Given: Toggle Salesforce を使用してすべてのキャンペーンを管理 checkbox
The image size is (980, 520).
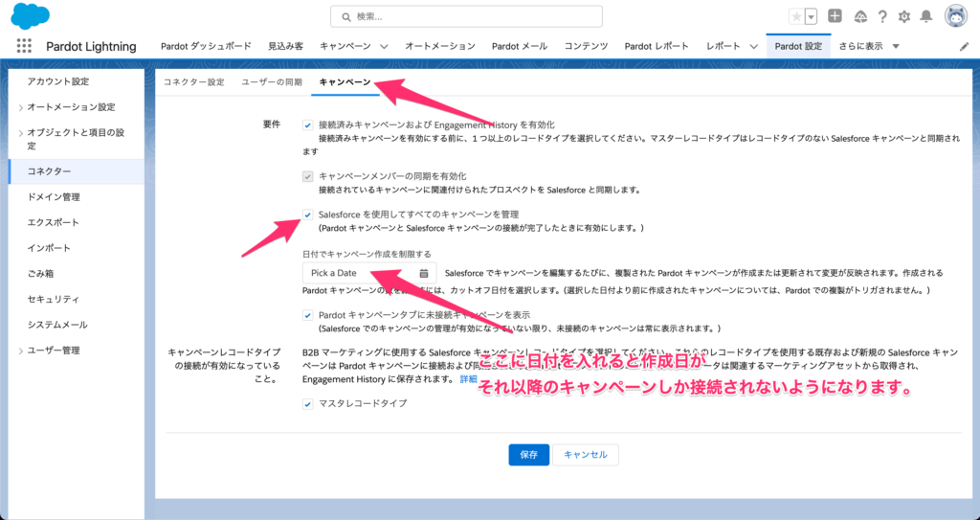Looking at the screenshot, I should (307, 215).
